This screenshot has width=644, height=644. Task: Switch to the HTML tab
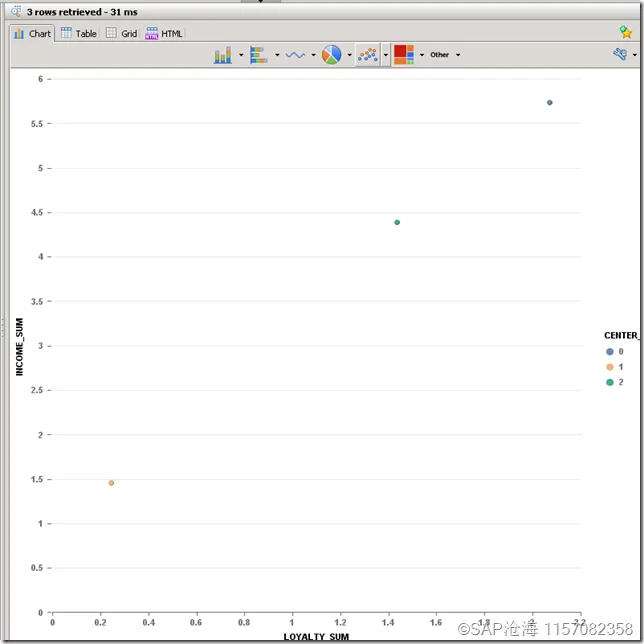164,33
